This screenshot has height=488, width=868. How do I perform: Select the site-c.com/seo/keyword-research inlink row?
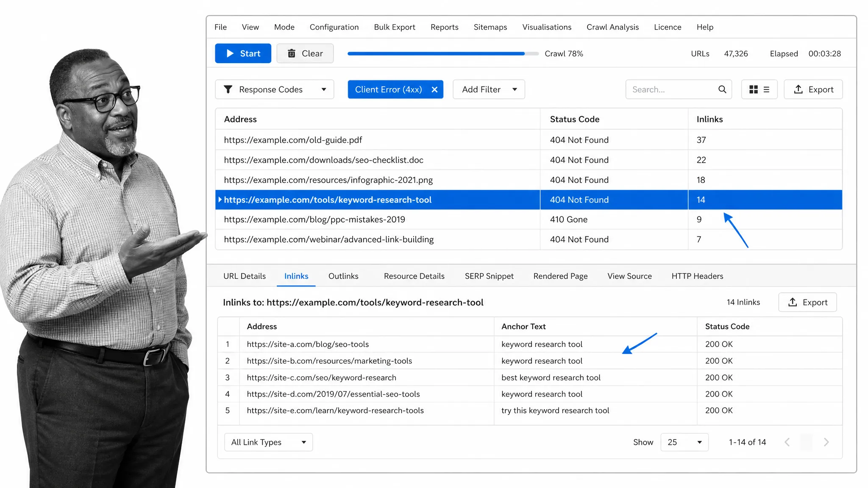coord(530,377)
